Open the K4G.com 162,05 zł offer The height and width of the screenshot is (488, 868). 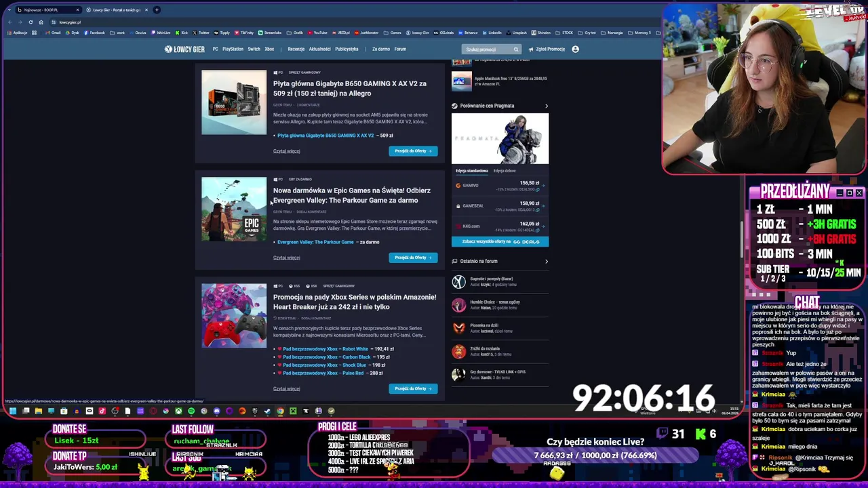click(500, 226)
